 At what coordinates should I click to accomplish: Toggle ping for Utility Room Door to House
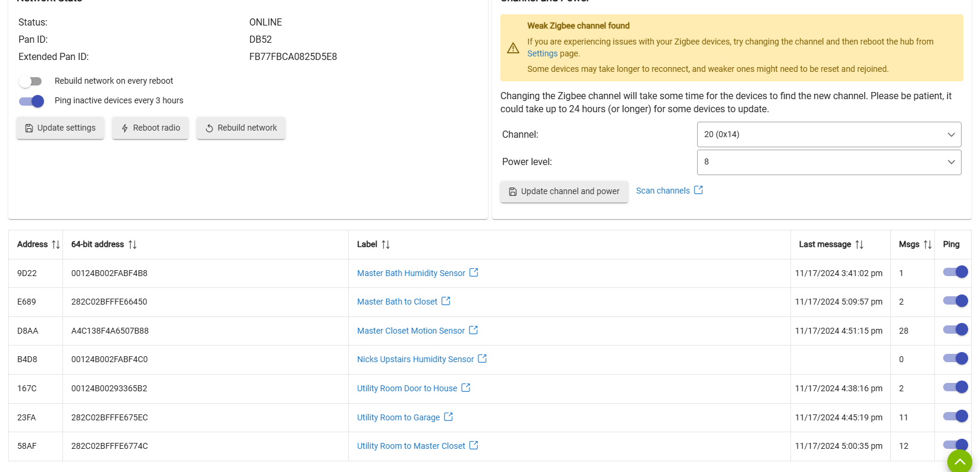[x=955, y=387]
